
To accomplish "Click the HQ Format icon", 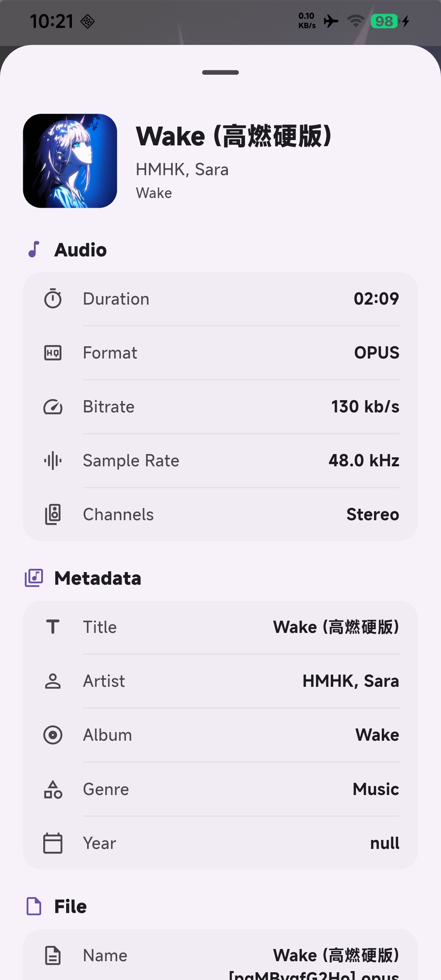I will (53, 353).
